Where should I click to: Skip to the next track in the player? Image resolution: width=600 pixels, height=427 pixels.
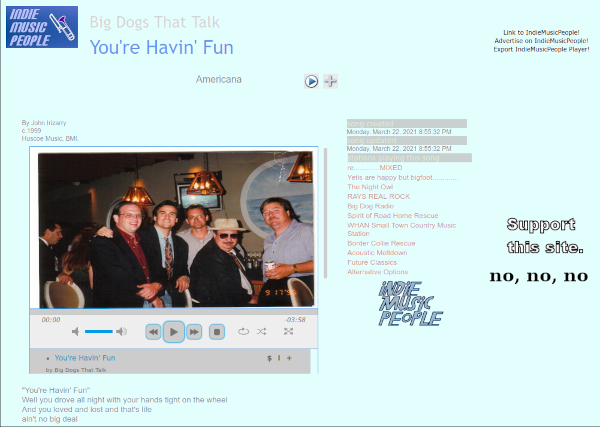194,332
